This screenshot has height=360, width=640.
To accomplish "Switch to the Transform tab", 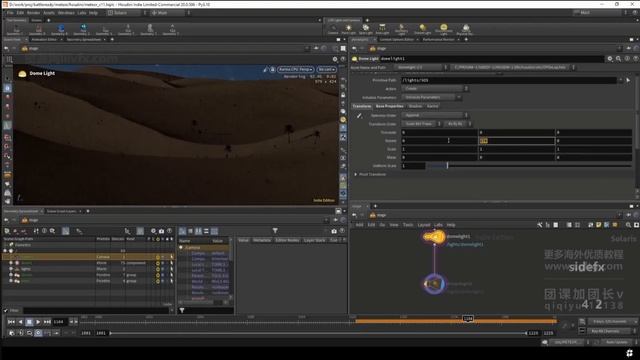I will 362,106.
